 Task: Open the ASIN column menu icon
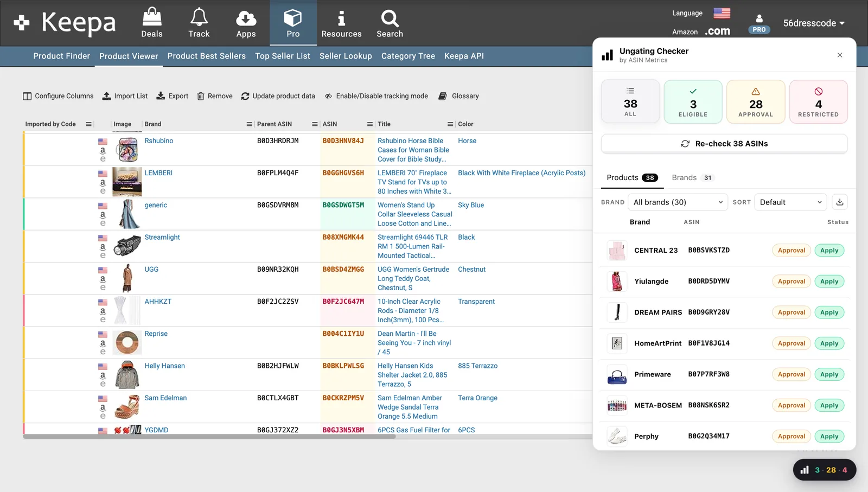pyautogui.click(x=370, y=124)
